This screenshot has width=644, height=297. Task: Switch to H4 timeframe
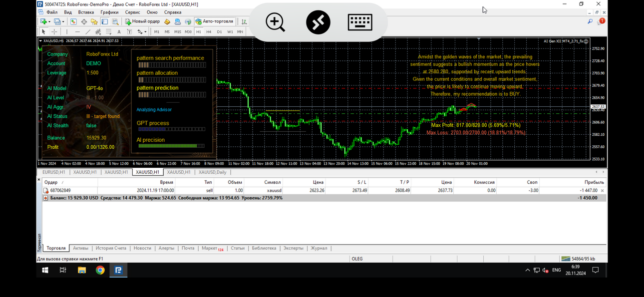[209, 31]
